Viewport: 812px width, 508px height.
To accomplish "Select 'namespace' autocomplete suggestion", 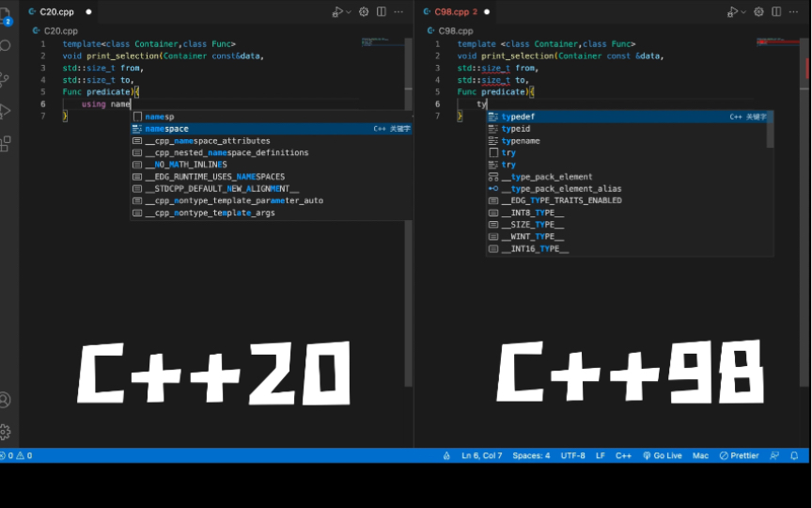I will click(x=166, y=129).
